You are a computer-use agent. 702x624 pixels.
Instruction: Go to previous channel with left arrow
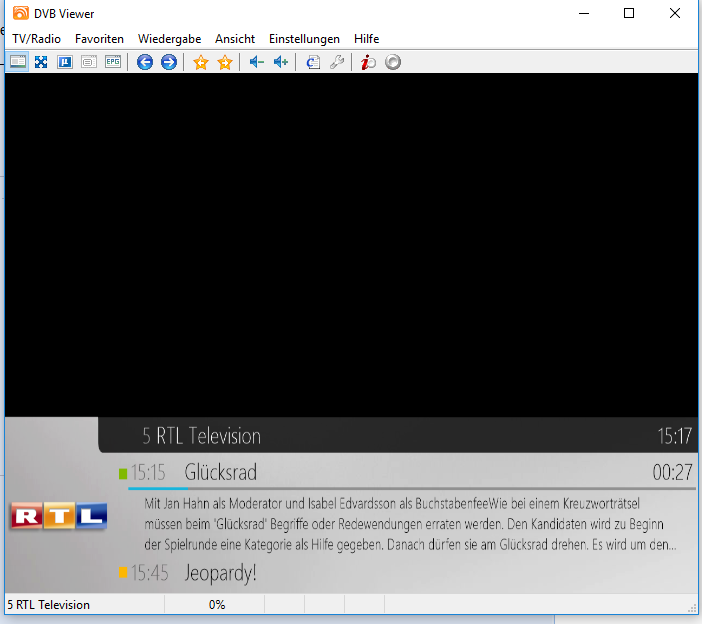[x=145, y=62]
